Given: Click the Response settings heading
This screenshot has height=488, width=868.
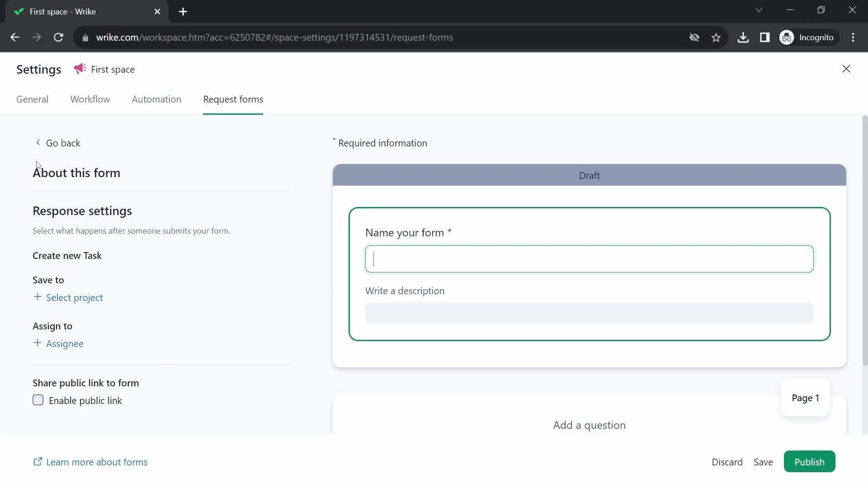Looking at the screenshot, I should 82,211.
